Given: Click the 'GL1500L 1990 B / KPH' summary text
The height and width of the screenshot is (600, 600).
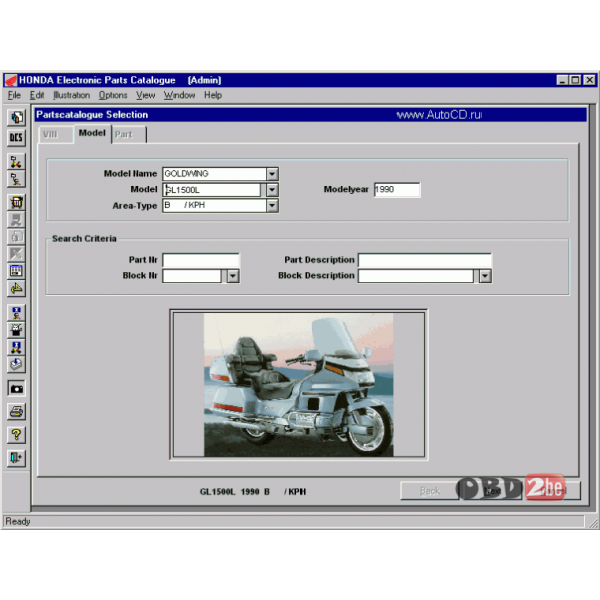Looking at the screenshot, I should tap(253, 492).
